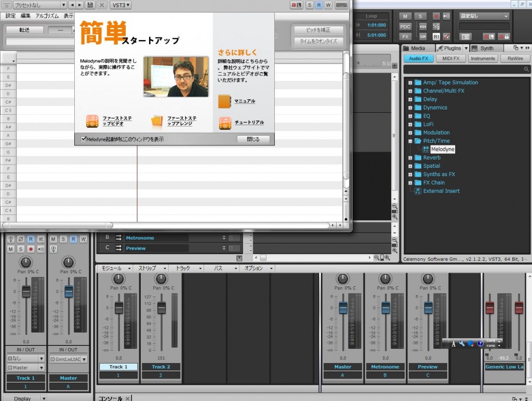The height and width of the screenshot is (401, 532).
Task: Select the next preset arrow in Melodyne
Action: (x=79, y=5)
